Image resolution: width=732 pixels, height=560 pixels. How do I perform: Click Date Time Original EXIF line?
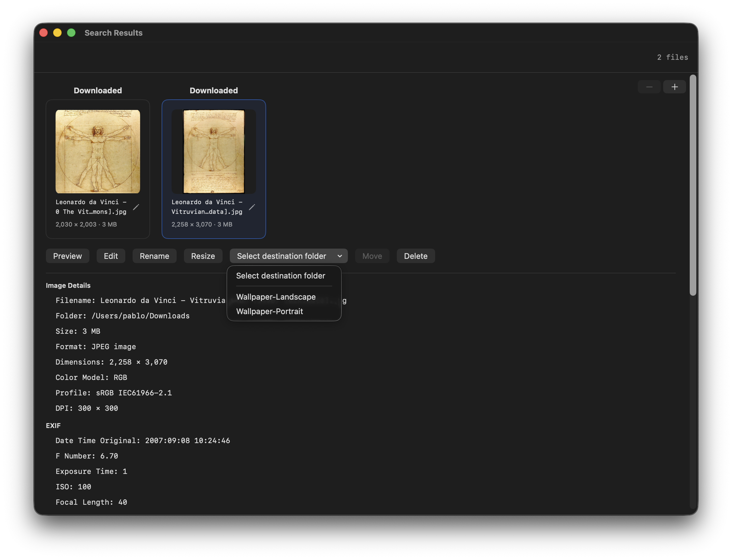pyautogui.click(x=143, y=441)
